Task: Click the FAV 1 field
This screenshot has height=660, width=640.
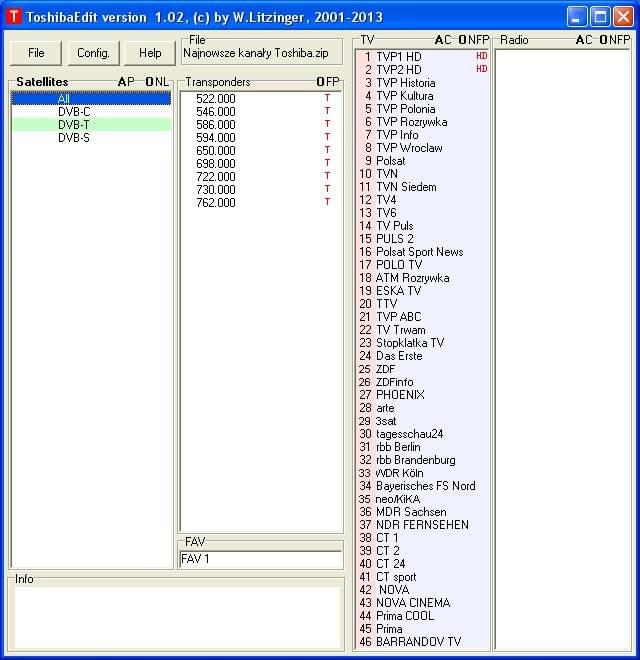Action: 261,559
